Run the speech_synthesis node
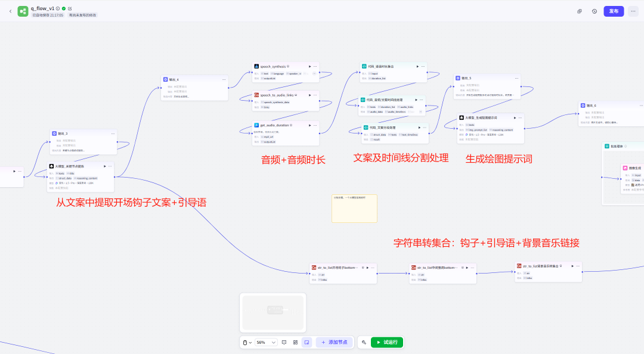The image size is (644, 354). pos(309,67)
